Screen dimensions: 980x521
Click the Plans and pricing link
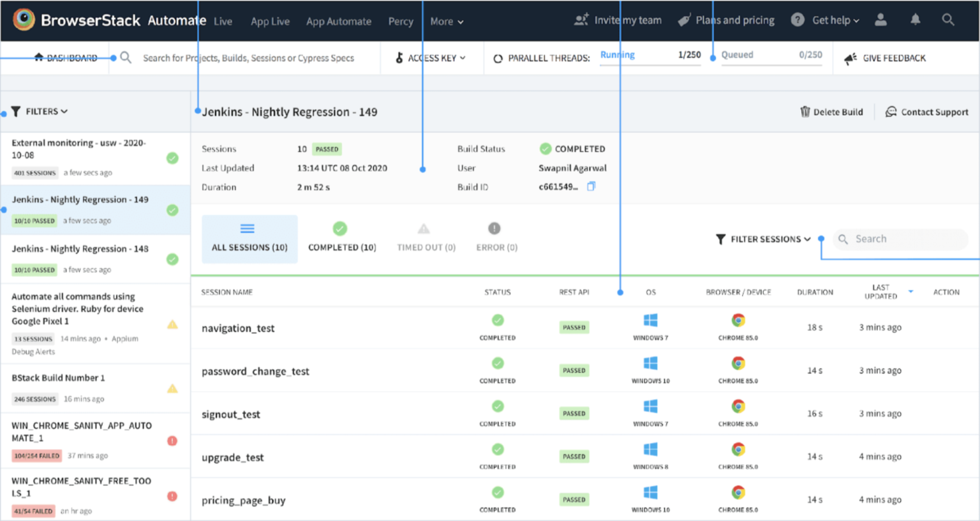(734, 20)
